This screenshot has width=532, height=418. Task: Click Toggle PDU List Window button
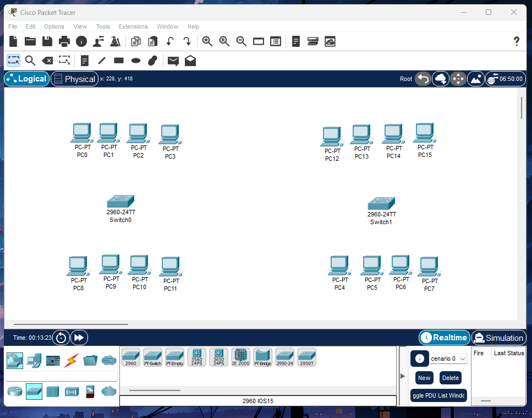click(x=438, y=395)
